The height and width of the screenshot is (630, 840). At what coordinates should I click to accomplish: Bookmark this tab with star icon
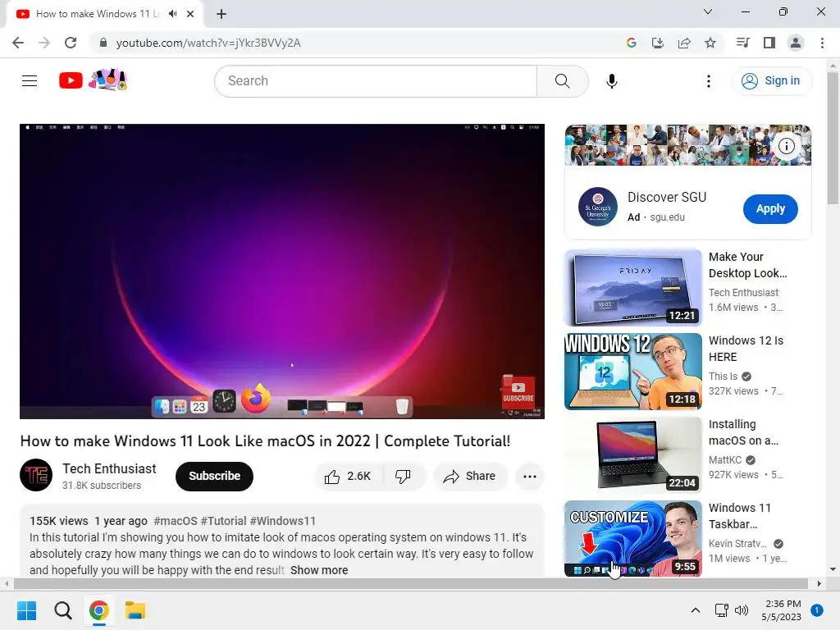click(710, 43)
